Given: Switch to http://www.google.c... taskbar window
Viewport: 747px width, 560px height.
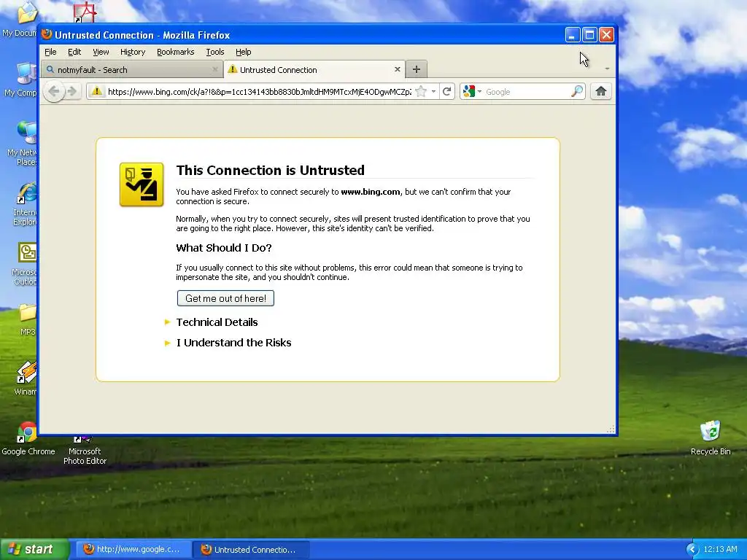Looking at the screenshot, I should click(133, 549).
